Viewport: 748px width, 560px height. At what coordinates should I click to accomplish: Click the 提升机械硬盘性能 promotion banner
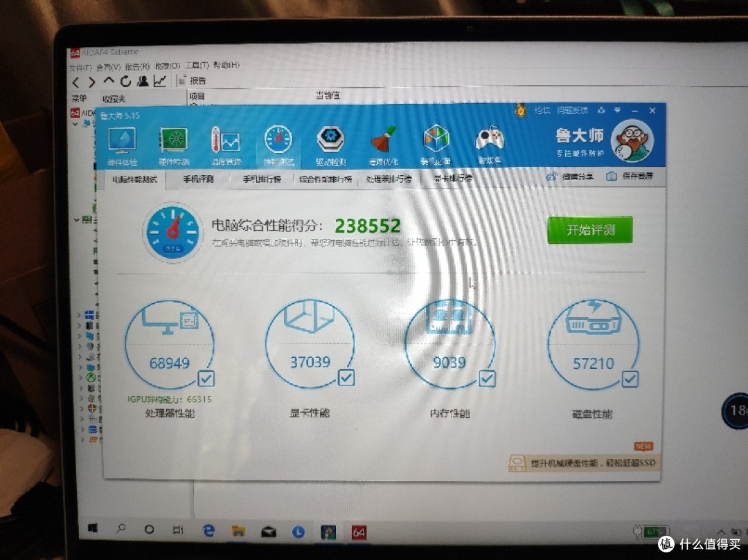pyautogui.click(x=585, y=463)
